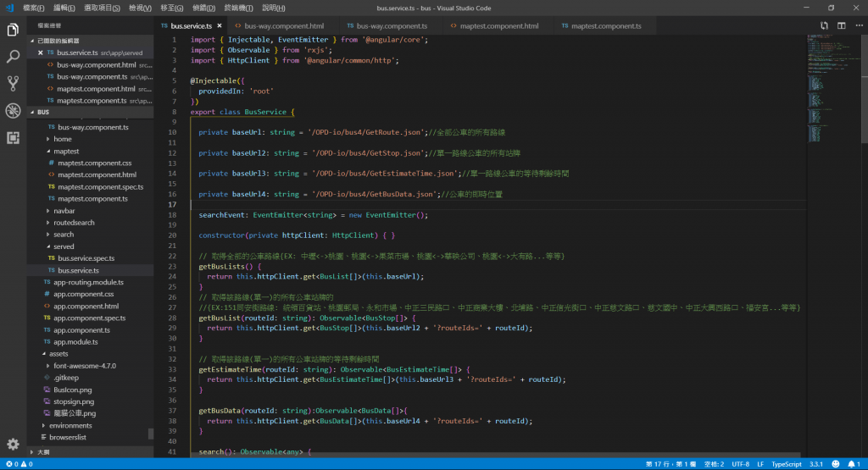Click the errors and warnings status indicator
The image size is (868, 470).
click(19, 464)
